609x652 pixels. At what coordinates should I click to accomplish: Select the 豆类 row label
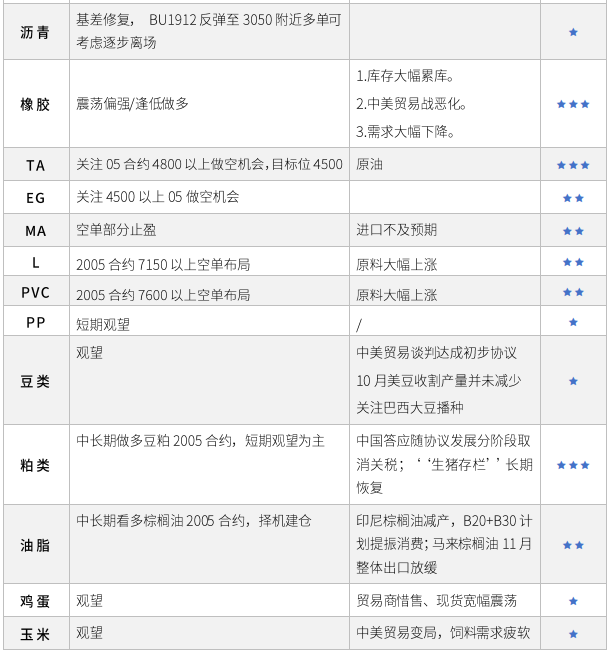click(35, 381)
